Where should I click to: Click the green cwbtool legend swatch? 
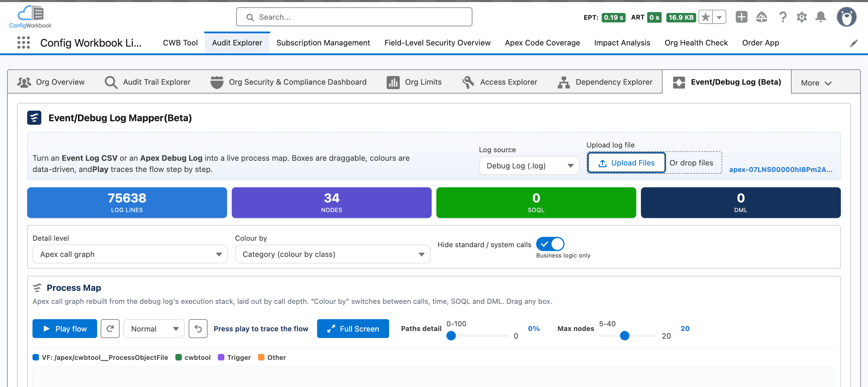tap(179, 357)
